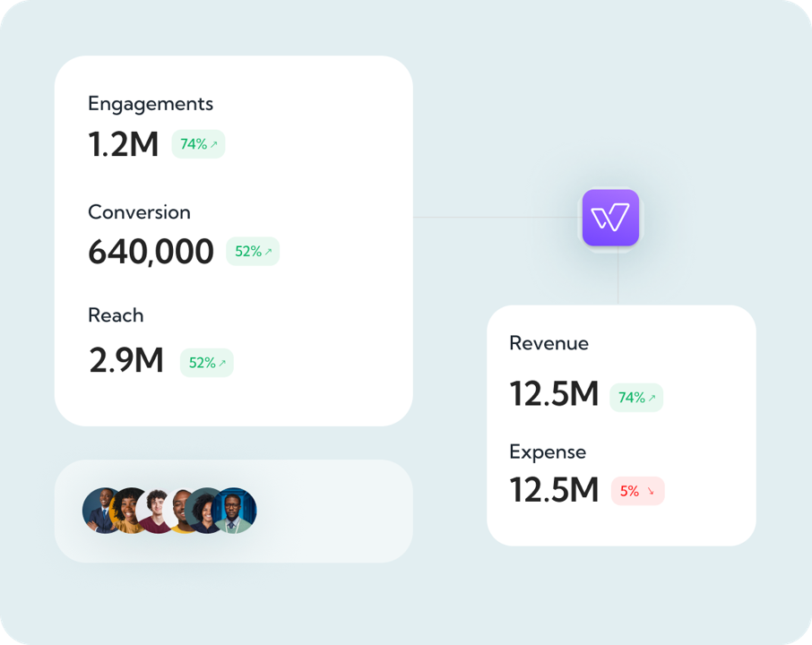
Task: Select the Reach label
Action: coord(116,315)
